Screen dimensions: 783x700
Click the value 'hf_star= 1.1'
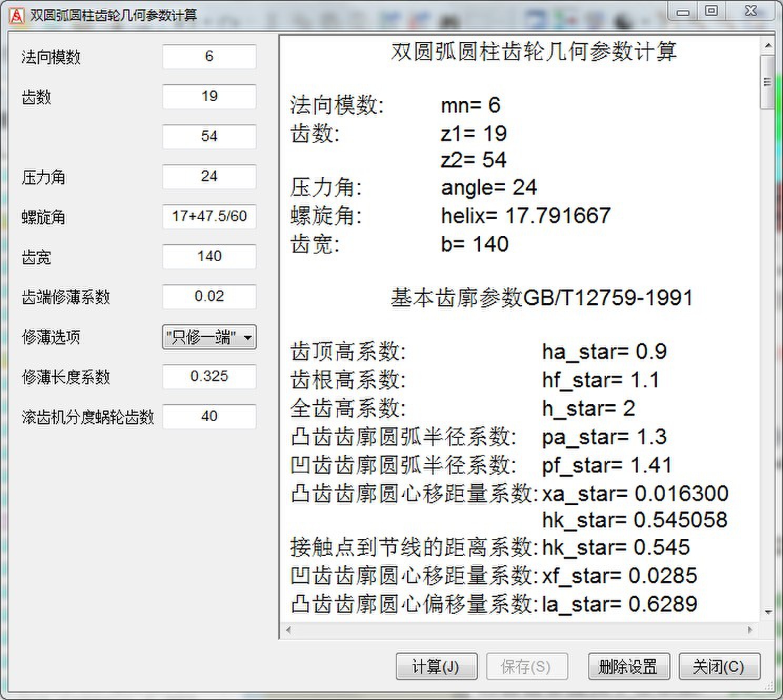point(600,380)
